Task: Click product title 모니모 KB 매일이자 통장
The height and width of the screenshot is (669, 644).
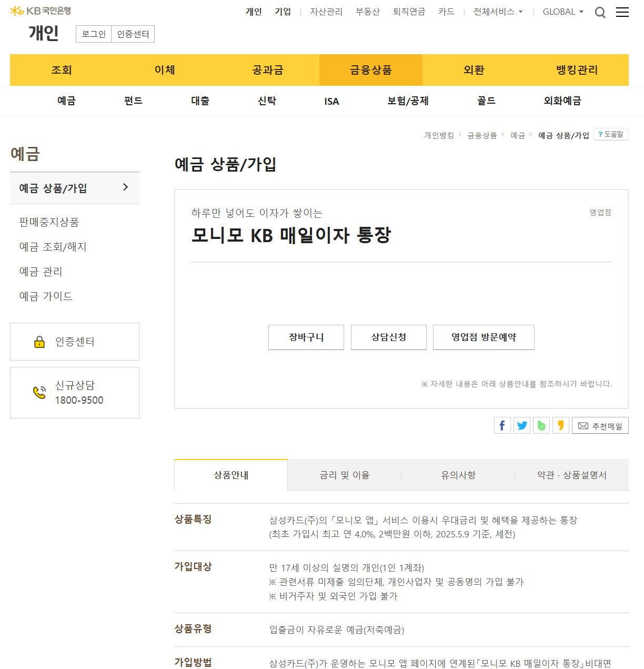Action: point(291,235)
